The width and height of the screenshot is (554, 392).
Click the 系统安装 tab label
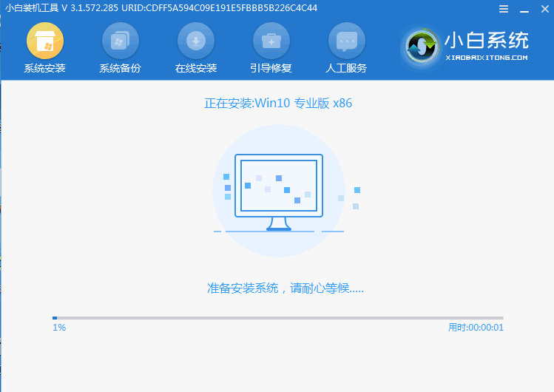pos(45,68)
